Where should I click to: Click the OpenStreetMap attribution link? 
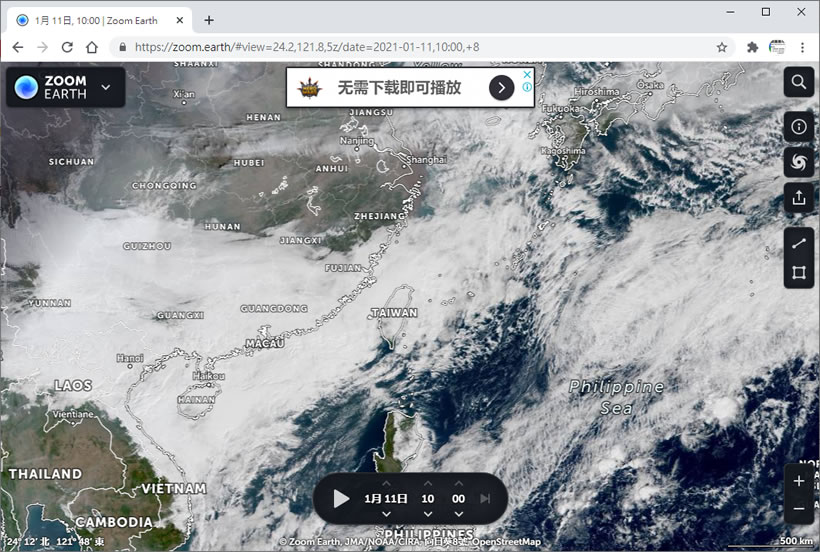[x=506, y=542]
